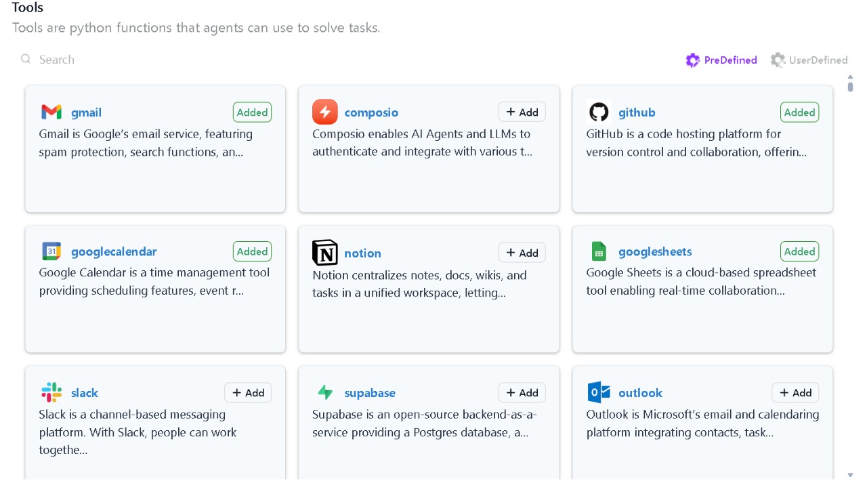Toggle the Added badge on gmail
This screenshot has width=867, height=504.
[x=253, y=112]
